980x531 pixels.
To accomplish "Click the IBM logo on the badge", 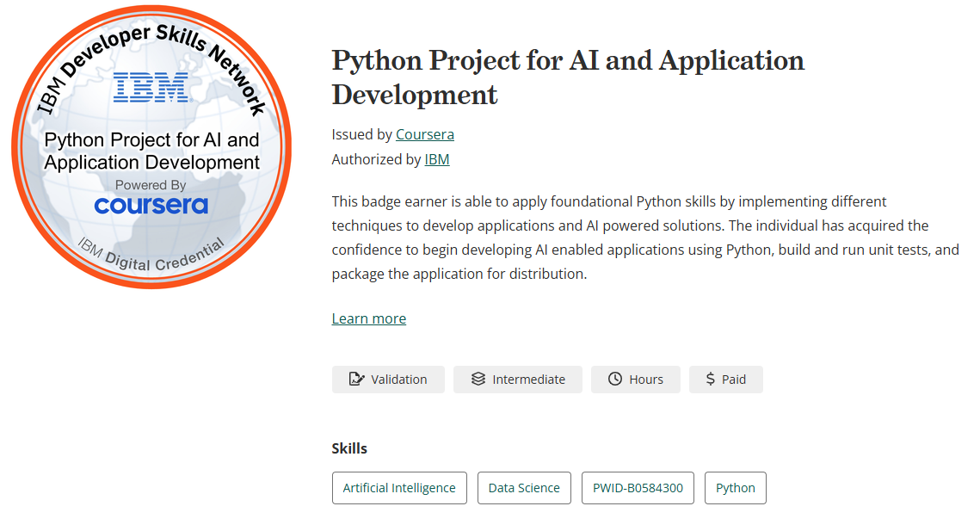I will click(x=151, y=87).
